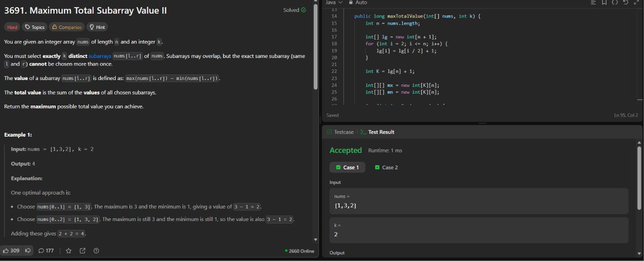Select the Test Result tab
Image resolution: width=644 pixels, height=261 pixels.
pyautogui.click(x=377, y=132)
